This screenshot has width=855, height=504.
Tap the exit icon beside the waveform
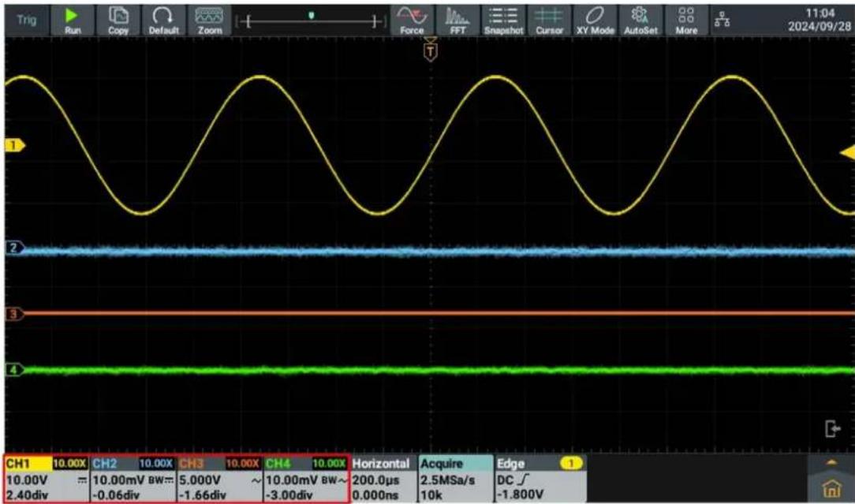coord(832,429)
